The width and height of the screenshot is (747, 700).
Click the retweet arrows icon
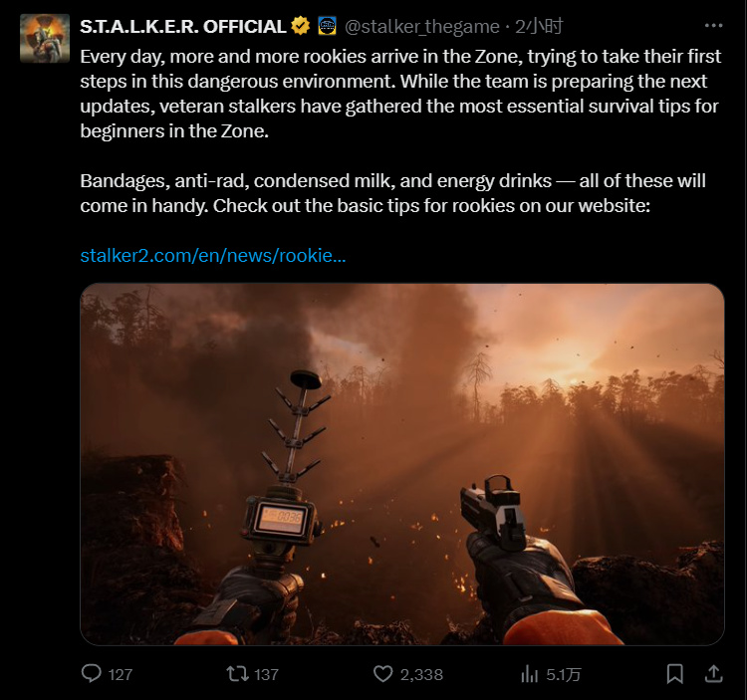click(237, 674)
